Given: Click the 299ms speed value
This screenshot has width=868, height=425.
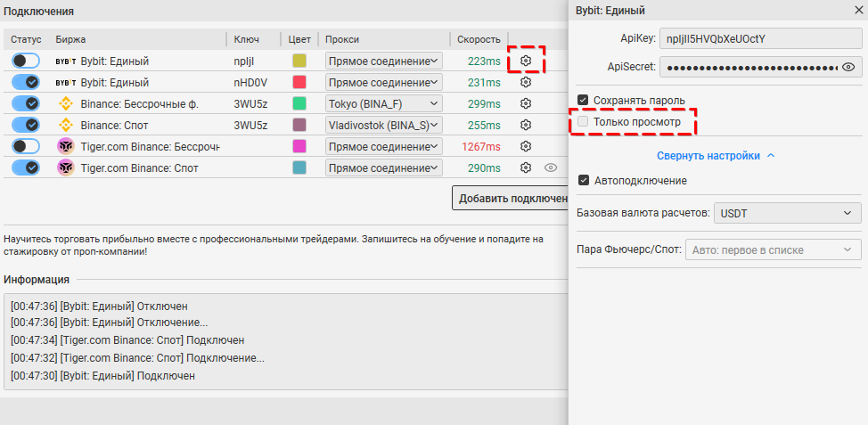Looking at the screenshot, I should (x=484, y=103).
